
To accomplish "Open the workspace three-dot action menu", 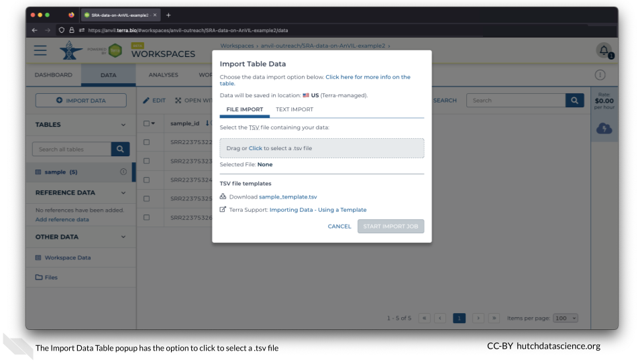I will 600,74.
